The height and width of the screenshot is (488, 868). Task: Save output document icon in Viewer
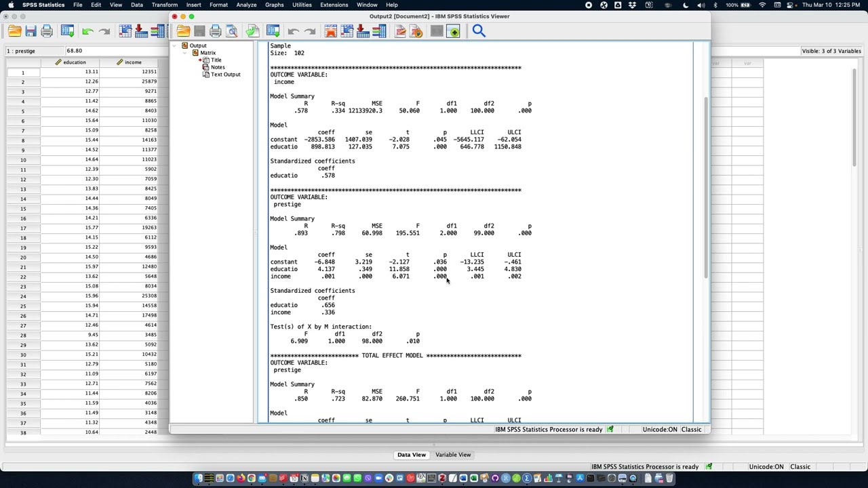pos(199,31)
